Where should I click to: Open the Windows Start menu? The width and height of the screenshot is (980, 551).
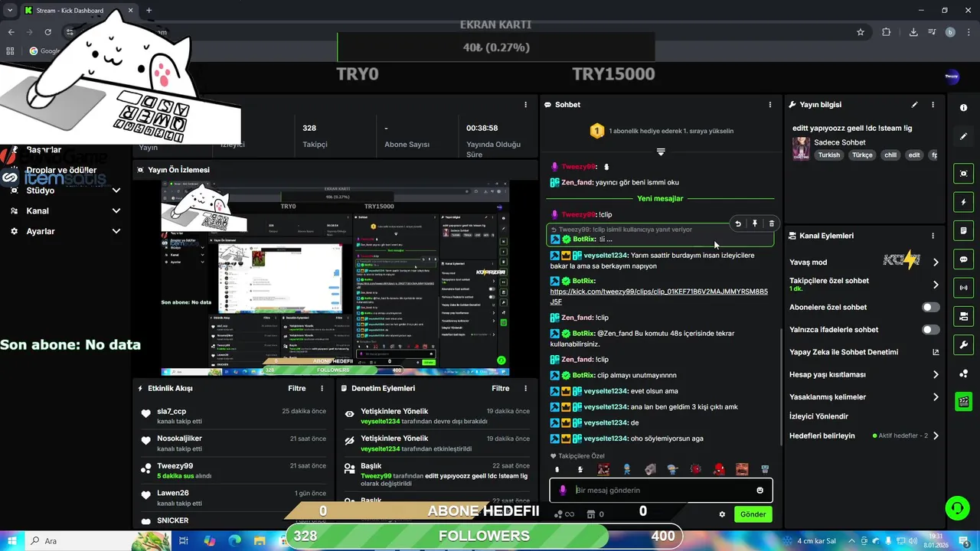tap(12, 541)
